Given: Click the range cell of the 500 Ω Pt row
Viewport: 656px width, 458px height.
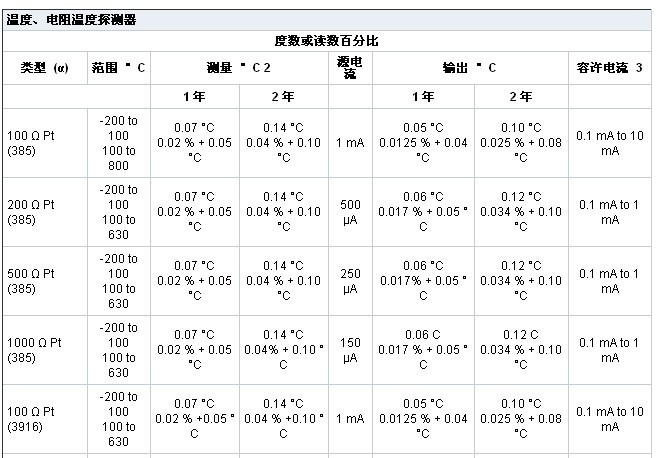Looking at the screenshot, I should (x=118, y=281).
